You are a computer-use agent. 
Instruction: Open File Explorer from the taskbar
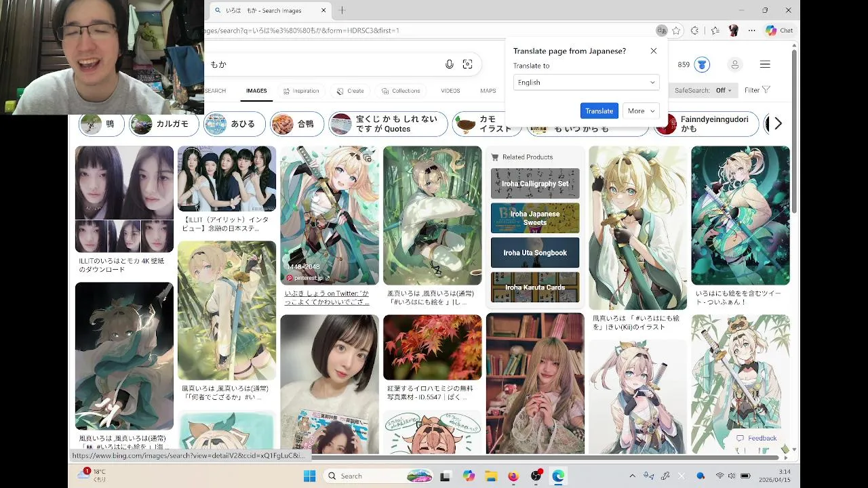point(491,476)
